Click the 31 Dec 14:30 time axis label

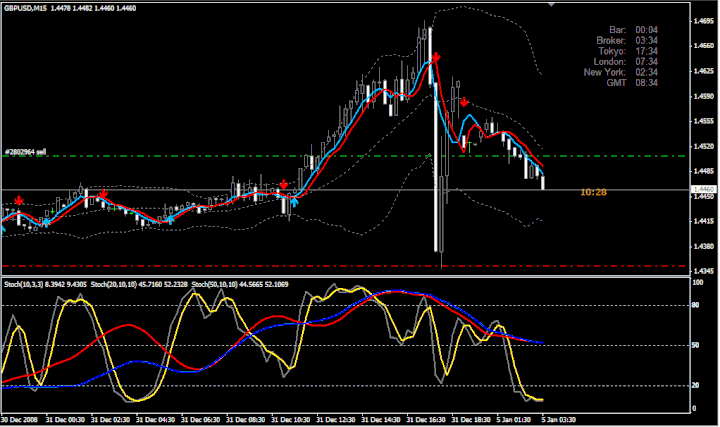point(381,420)
